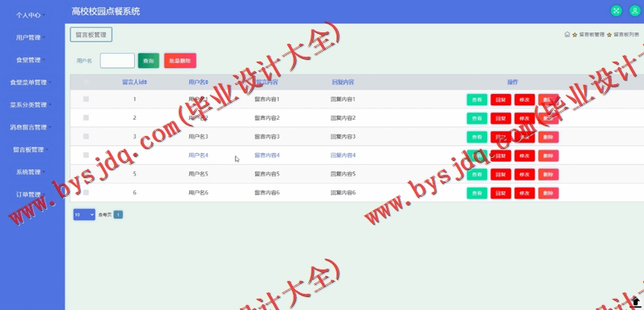Check the checkbox for row 2
Image resolution: width=644 pixels, height=310 pixels.
click(86, 117)
